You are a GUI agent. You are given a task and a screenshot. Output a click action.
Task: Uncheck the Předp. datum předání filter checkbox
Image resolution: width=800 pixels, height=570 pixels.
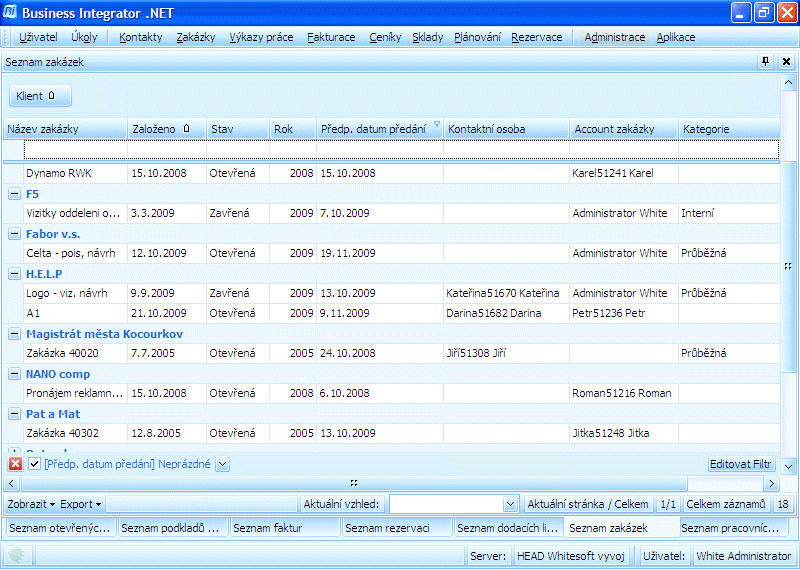tap(34, 464)
